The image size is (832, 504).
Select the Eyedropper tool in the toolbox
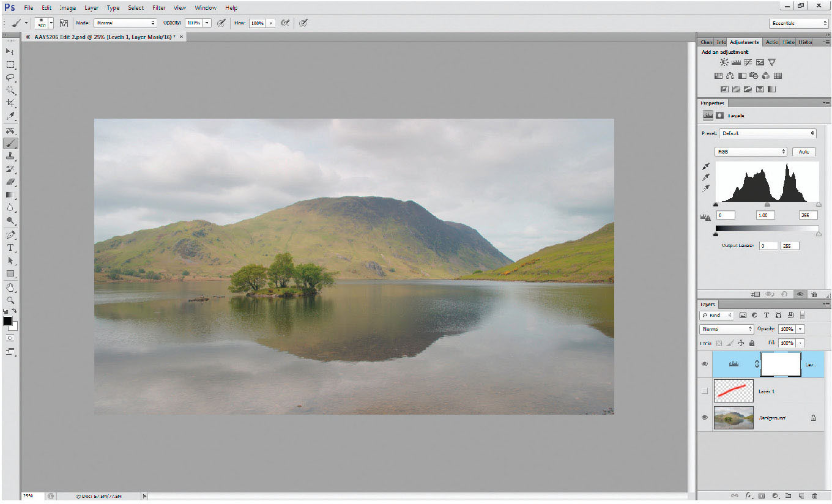coord(10,116)
